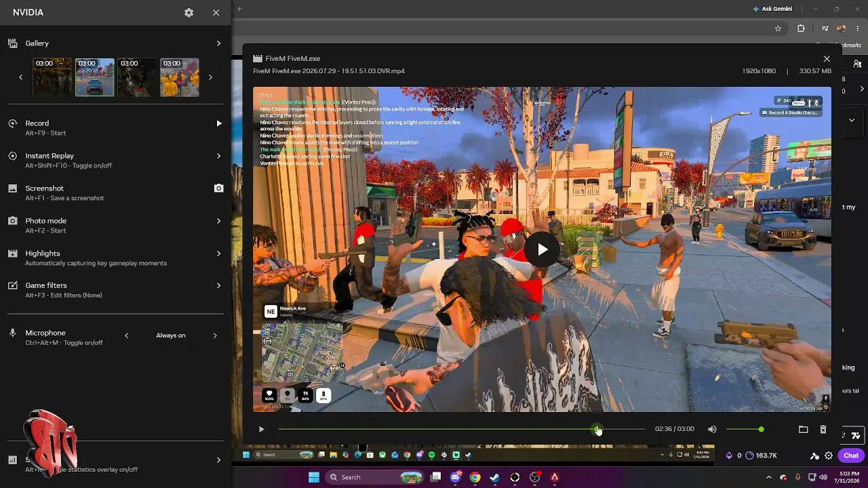Click the Gallery film icon
Image resolution: width=868 pixels, height=488 pixels.
click(13, 43)
